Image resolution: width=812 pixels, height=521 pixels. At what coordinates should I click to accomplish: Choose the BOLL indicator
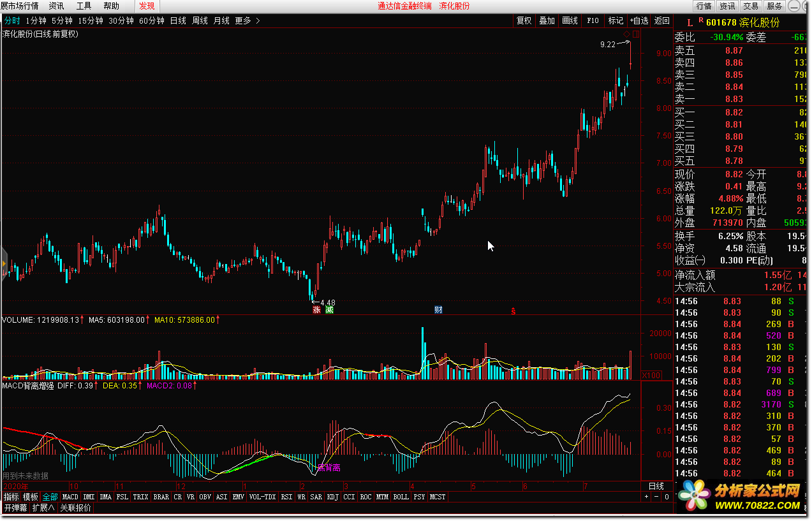(401, 497)
